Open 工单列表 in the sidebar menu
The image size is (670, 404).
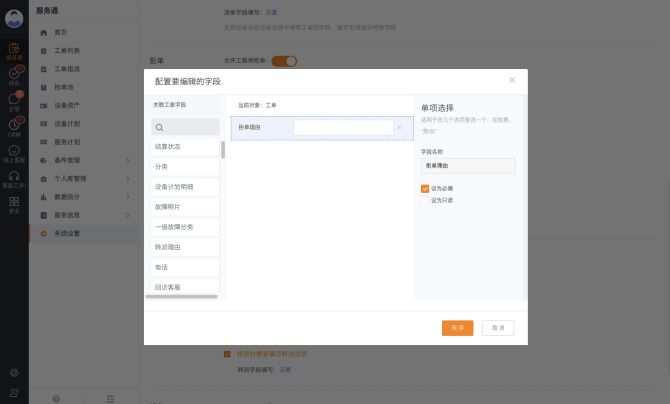point(67,51)
